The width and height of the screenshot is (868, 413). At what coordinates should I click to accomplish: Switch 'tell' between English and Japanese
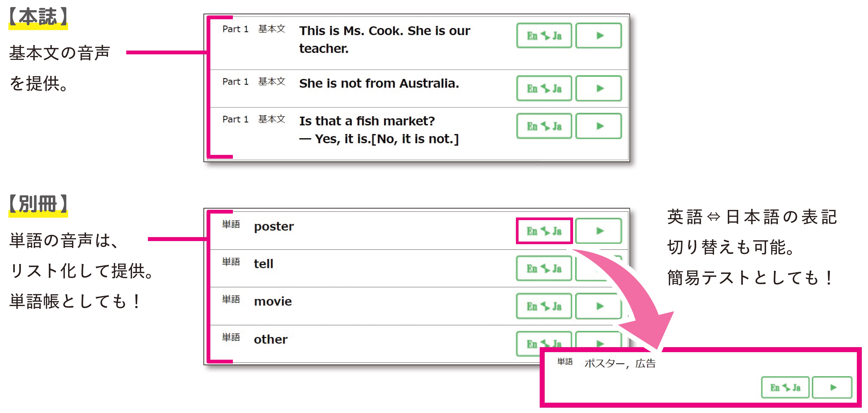(544, 268)
